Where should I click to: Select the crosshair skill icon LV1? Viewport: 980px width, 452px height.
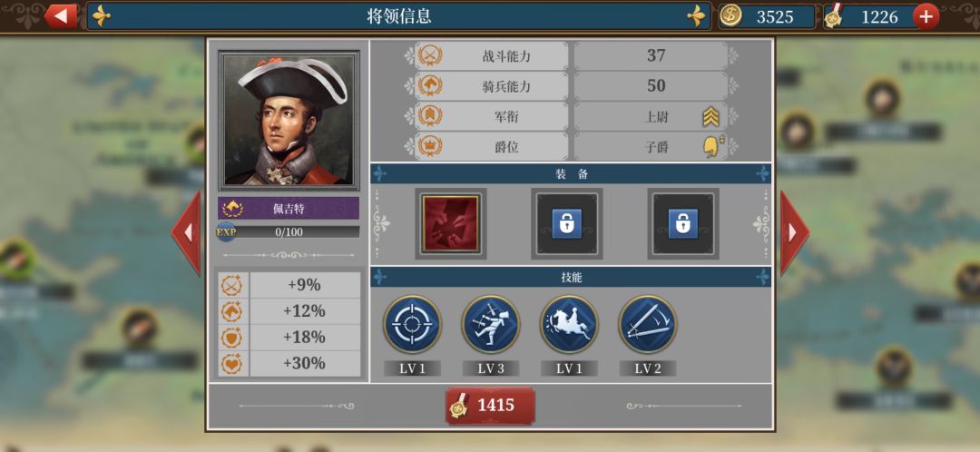412,324
